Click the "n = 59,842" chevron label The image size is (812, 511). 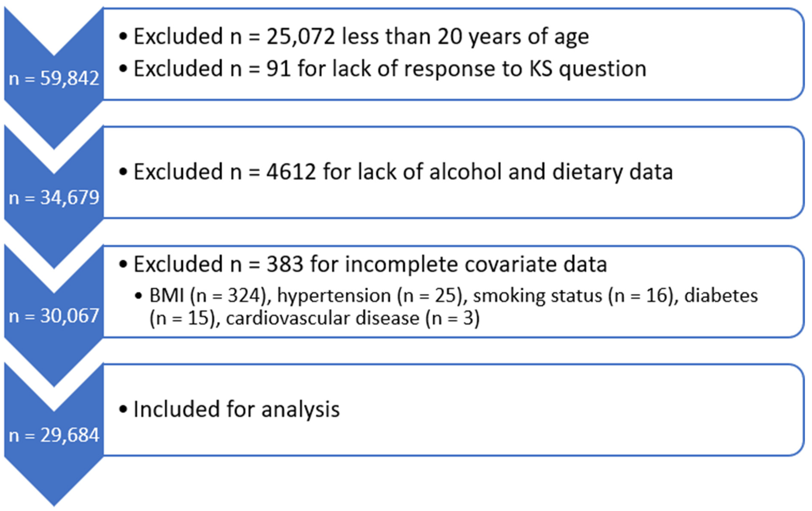click(x=54, y=79)
